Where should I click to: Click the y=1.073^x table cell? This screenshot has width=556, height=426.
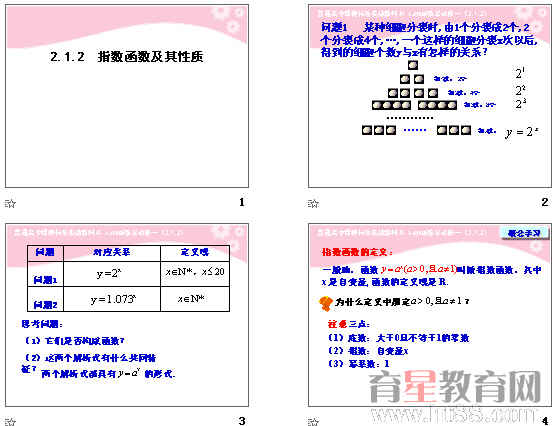pos(112,299)
